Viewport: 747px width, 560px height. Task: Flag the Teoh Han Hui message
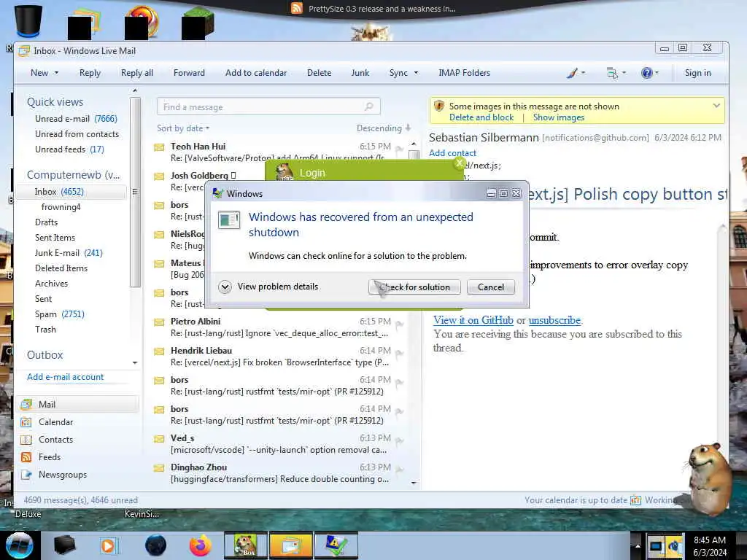[399, 149]
